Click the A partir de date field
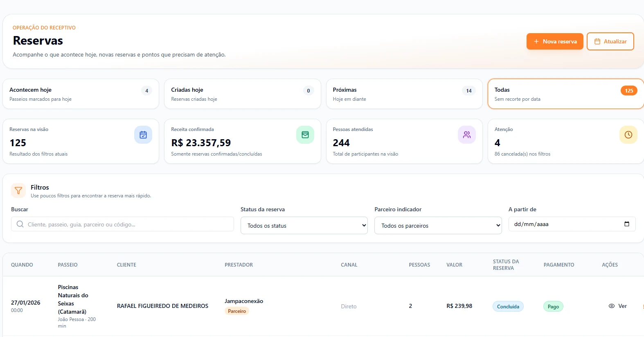644x337 pixels. [x=572, y=224]
